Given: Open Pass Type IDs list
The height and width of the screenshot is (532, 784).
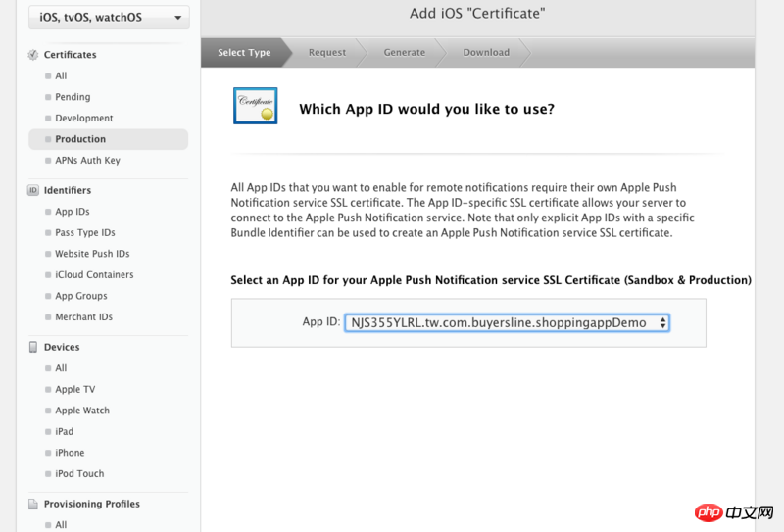Looking at the screenshot, I should (85, 232).
